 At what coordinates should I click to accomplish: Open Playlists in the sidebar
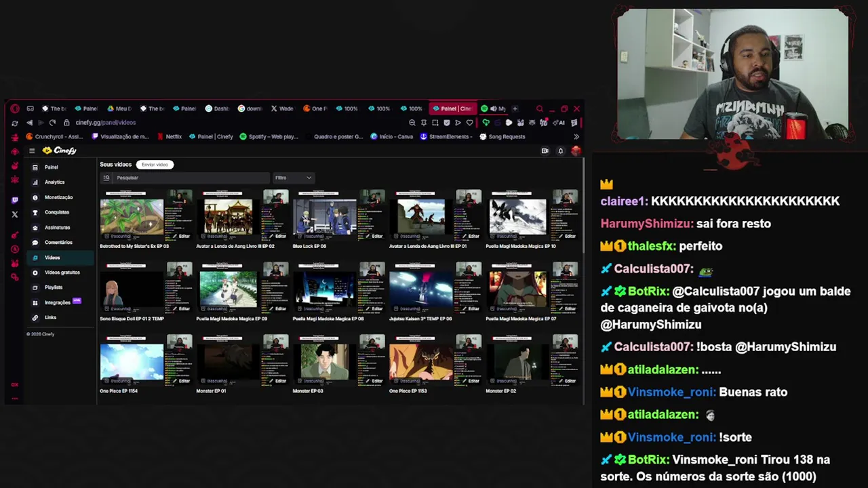pos(60,287)
